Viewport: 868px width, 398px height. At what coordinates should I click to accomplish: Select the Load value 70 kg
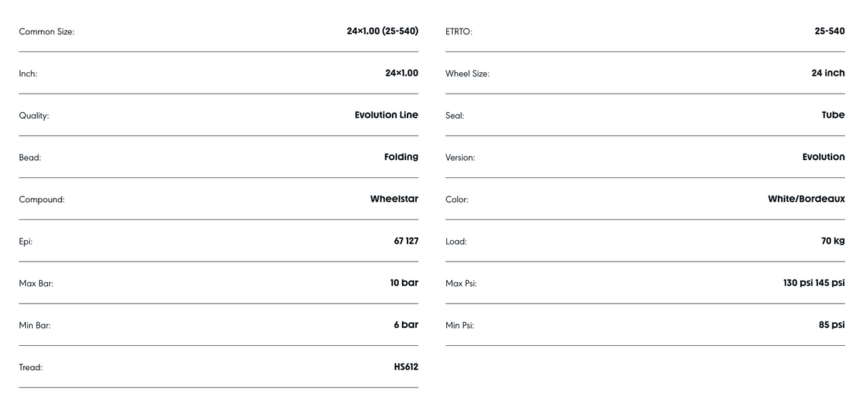833,241
